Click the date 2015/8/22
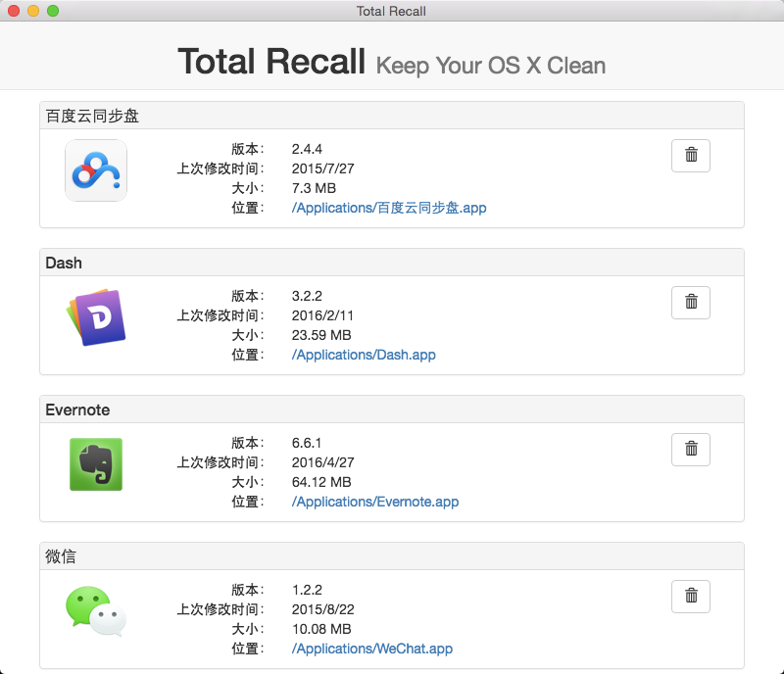The image size is (784, 674). coord(323,609)
